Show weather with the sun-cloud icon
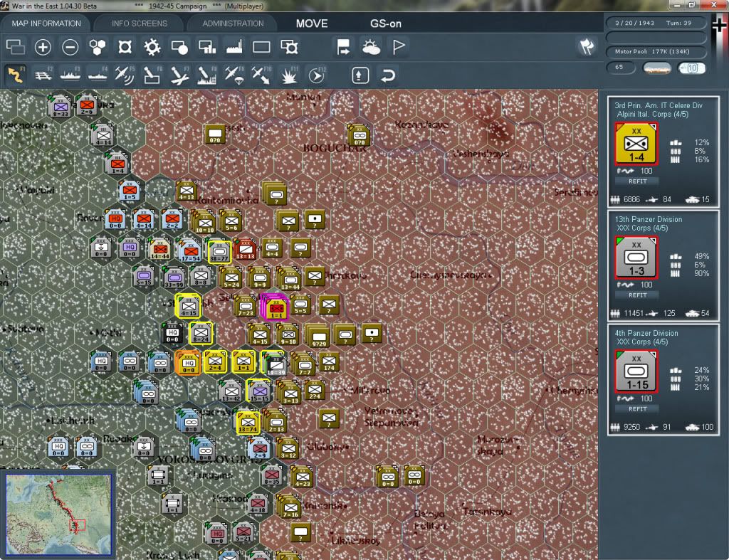Screen dimensions: 729x560 pos(371,47)
